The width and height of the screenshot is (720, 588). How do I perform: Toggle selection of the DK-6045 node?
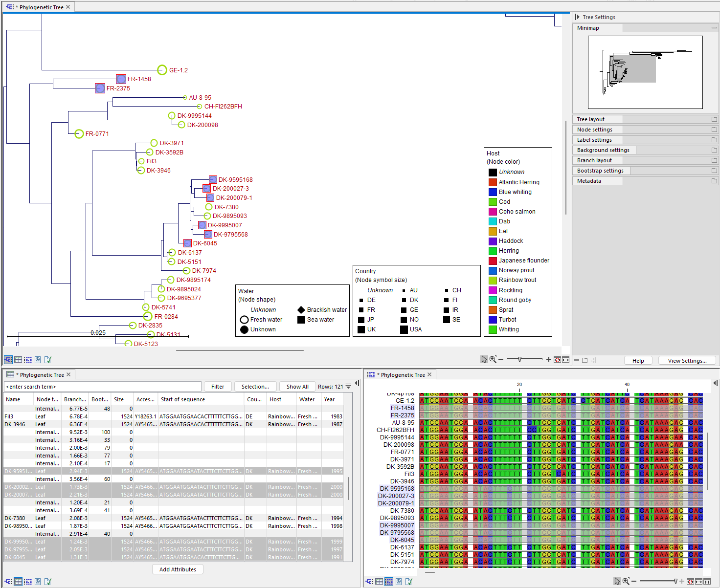coord(187,243)
